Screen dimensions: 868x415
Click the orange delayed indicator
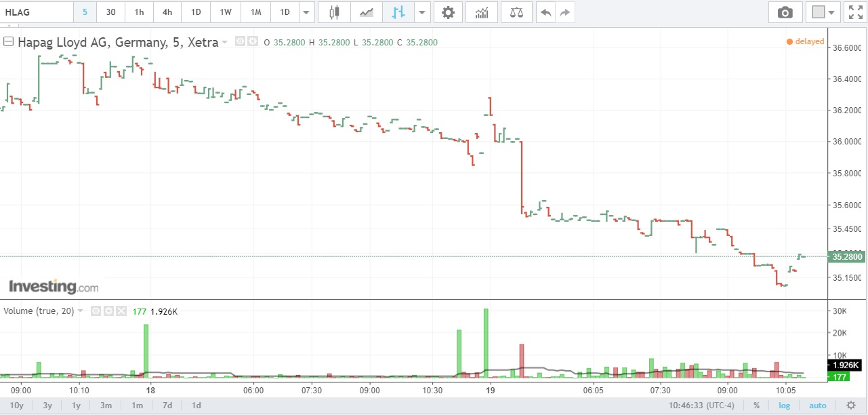point(806,41)
